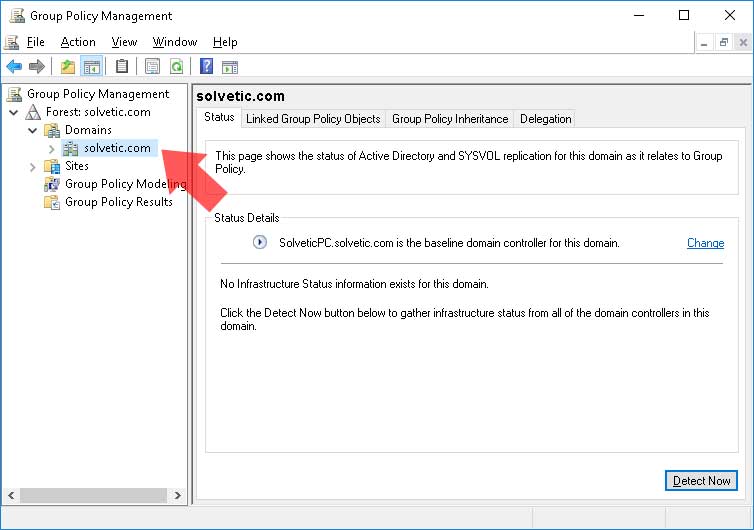Click the Group Policy Modeling icon

(x=52, y=184)
